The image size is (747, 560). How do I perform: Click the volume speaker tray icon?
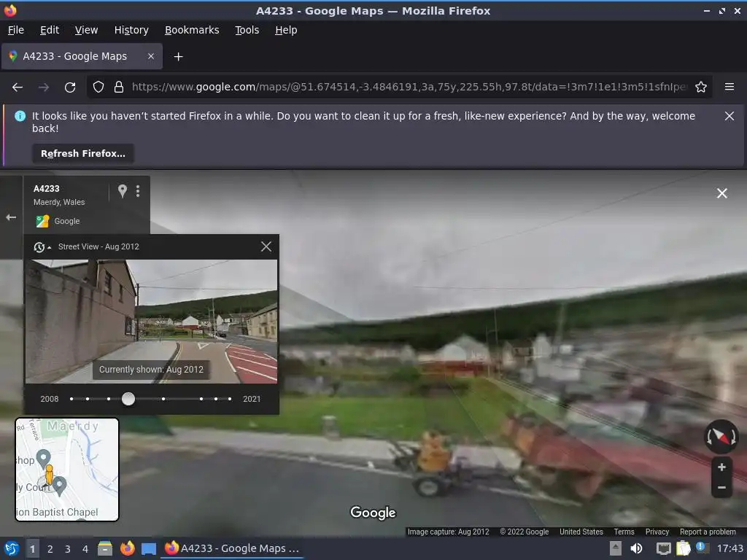click(x=636, y=548)
